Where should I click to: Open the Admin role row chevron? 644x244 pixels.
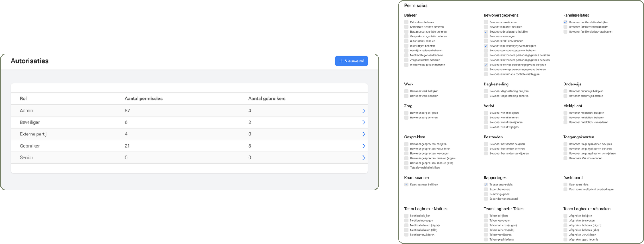click(364, 111)
